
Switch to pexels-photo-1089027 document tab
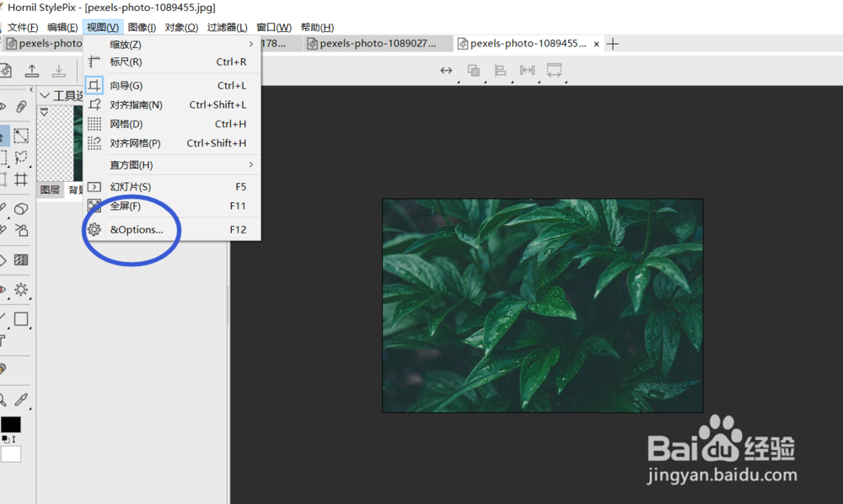(x=377, y=44)
